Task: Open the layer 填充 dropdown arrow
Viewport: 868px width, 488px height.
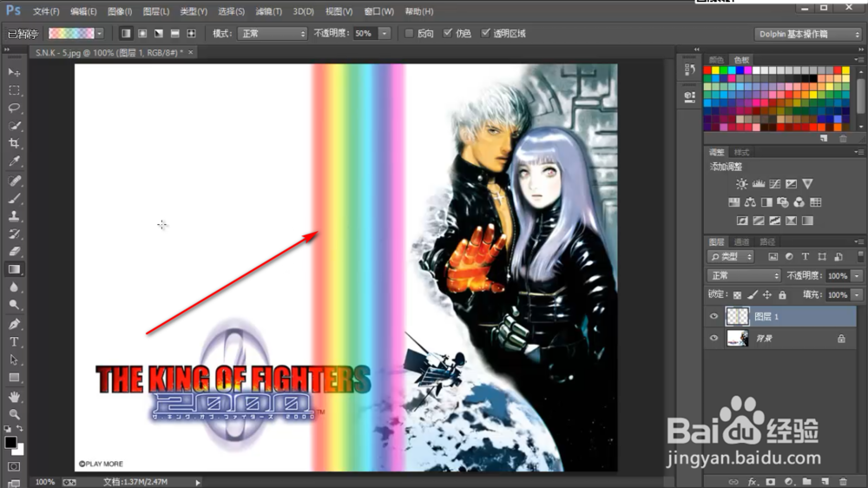Action: click(857, 294)
